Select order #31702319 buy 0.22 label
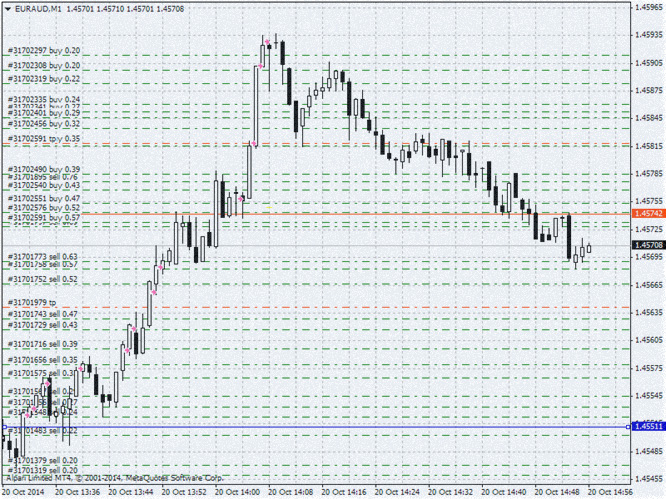666x499 pixels. coord(43,78)
